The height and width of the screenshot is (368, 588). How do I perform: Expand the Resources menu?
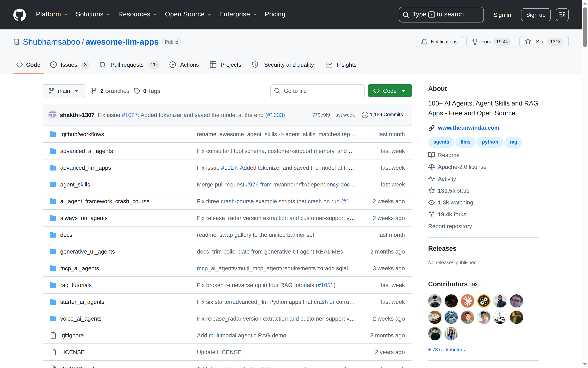click(x=138, y=14)
